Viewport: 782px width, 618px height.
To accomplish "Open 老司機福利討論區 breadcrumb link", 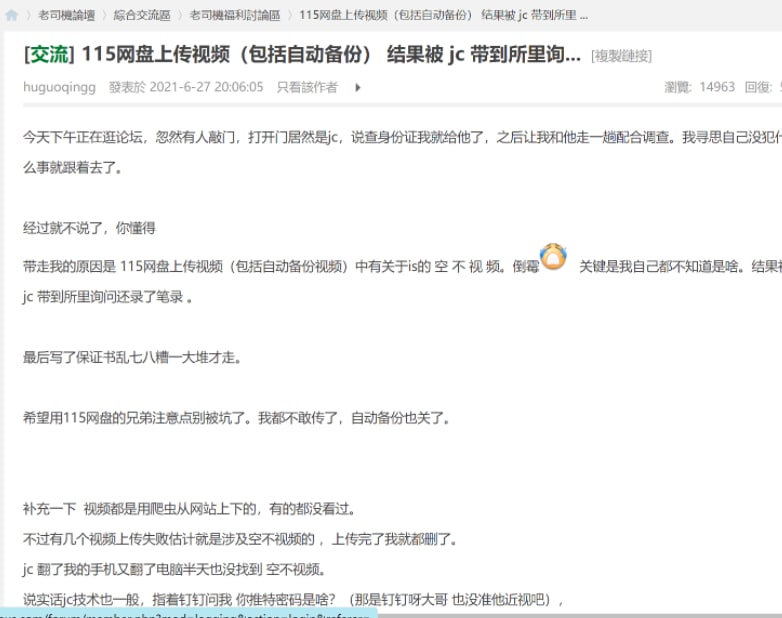I will click(235, 15).
